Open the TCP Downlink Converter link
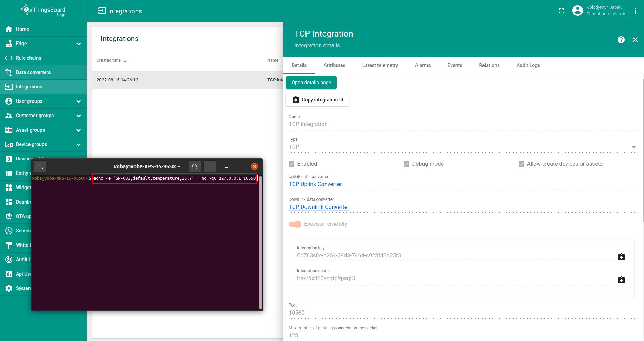The height and width of the screenshot is (341, 644). (x=319, y=207)
